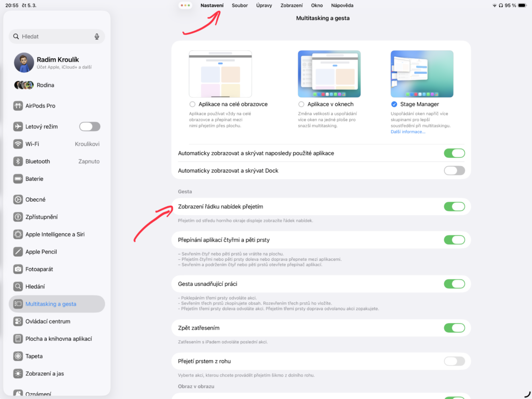Click the Apple Pencil icon
This screenshot has height=399, width=532.
(x=18, y=252)
